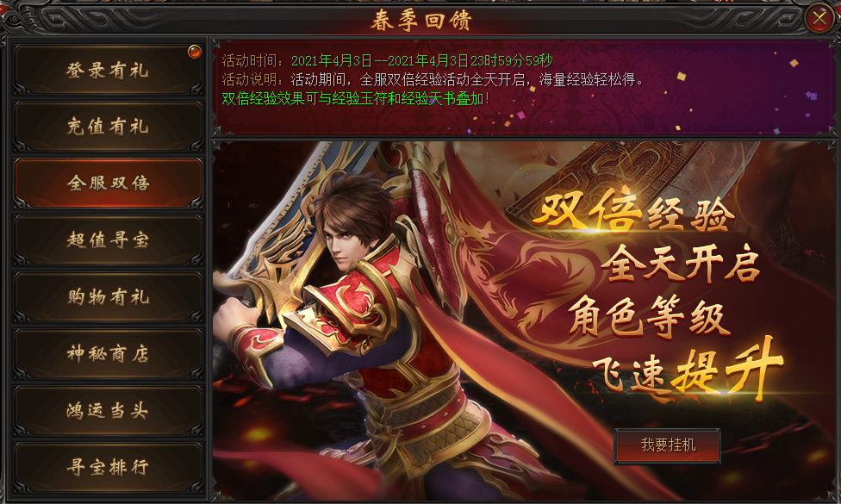View the 寻宝排行 tab
Viewport: 841px width, 504px height.
[108, 468]
